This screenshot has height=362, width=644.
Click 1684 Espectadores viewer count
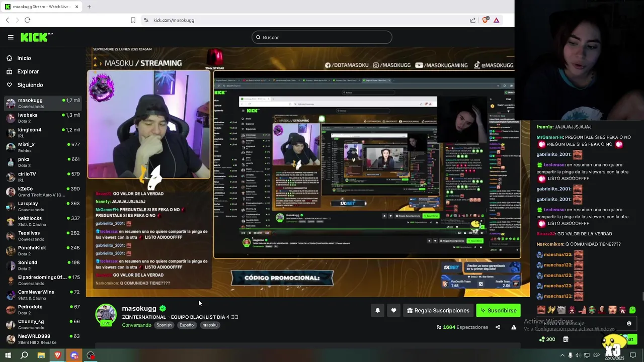pyautogui.click(x=462, y=327)
